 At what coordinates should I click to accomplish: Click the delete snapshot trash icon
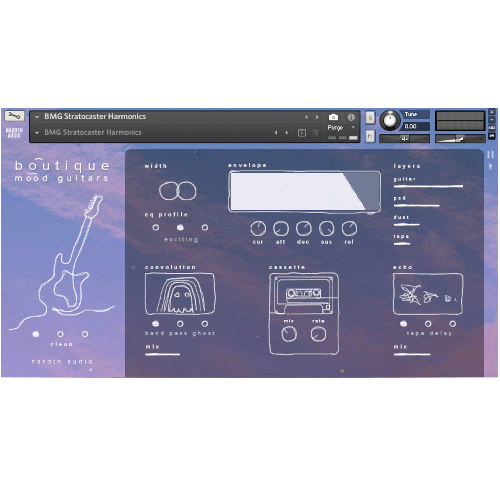pyautogui.click(x=315, y=133)
